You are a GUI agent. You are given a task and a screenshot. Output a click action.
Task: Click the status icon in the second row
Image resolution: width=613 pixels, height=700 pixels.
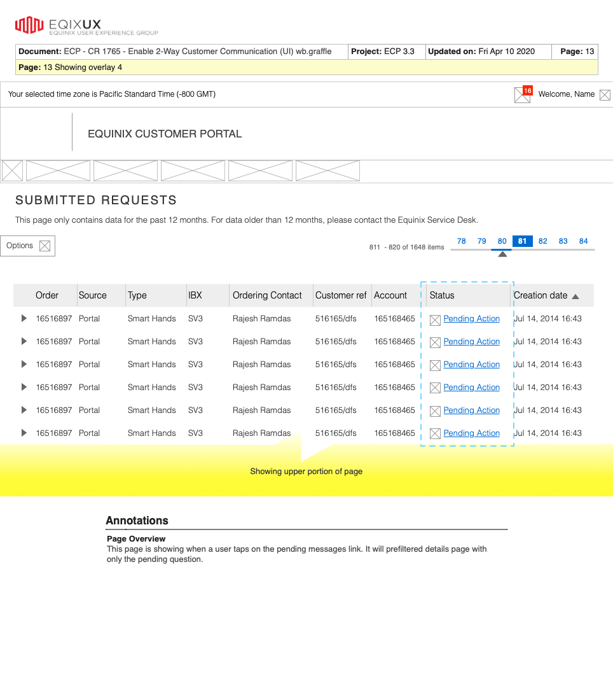tap(435, 342)
